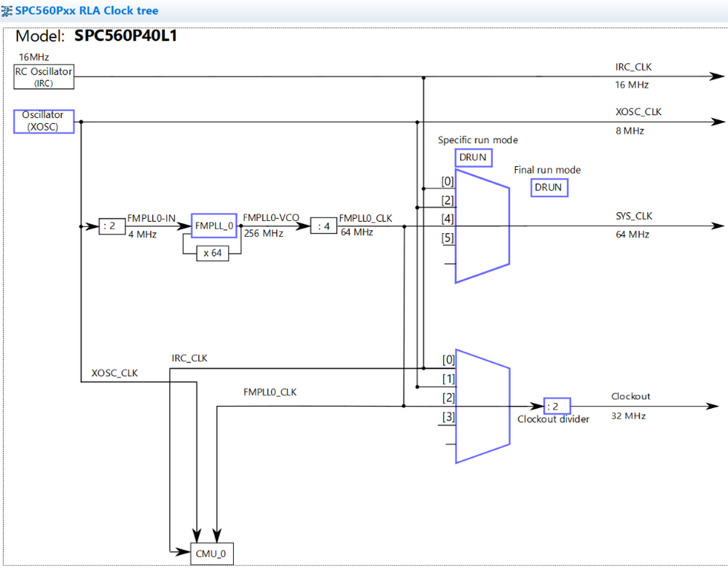Click the 32 MHz Clockout value

click(x=628, y=415)
